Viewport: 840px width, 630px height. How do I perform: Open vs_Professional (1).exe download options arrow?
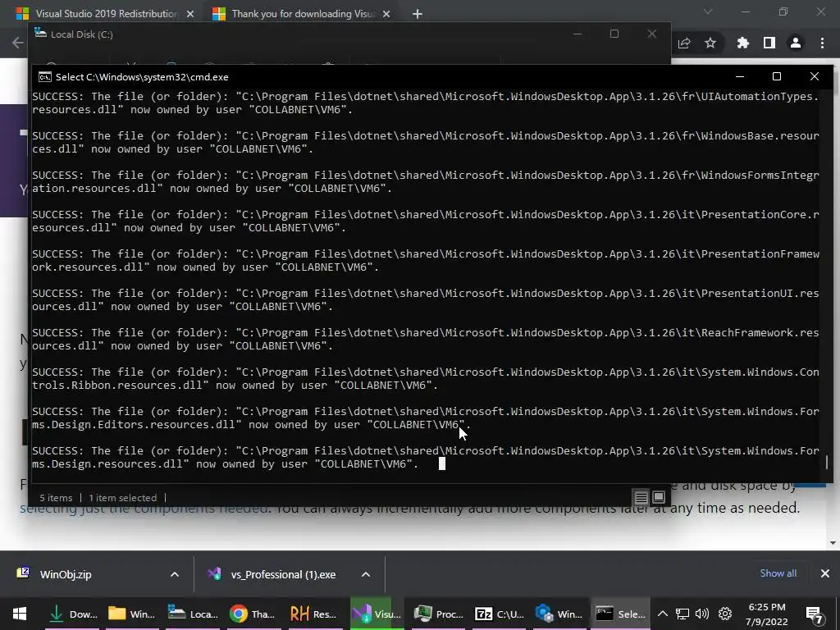point(366,574)
